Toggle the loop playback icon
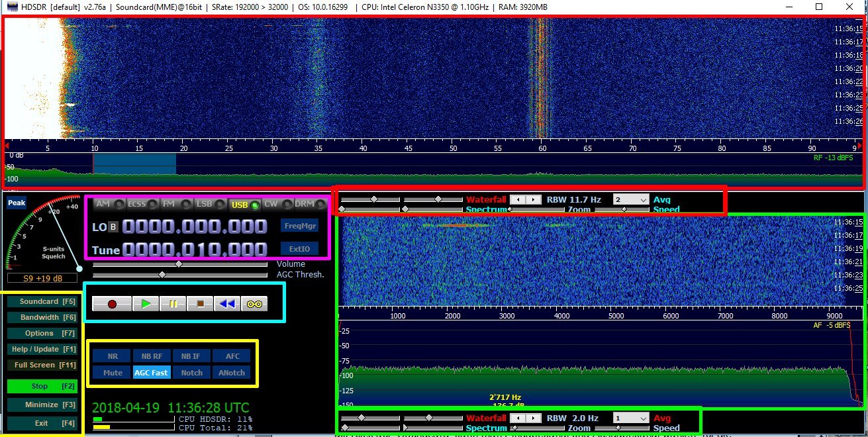The image size is (868, 437). click(x=254, y=304)
